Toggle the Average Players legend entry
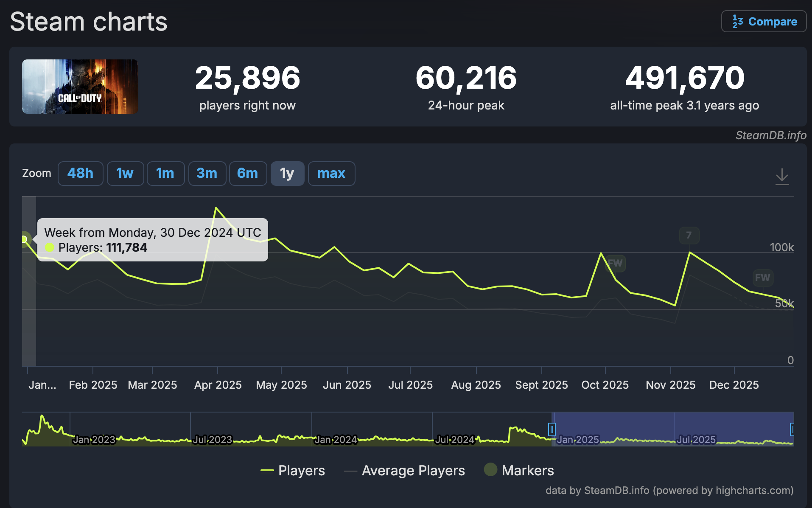Image resolution: width=812 pixels, height=508 pixels. [x=404, y=470]
